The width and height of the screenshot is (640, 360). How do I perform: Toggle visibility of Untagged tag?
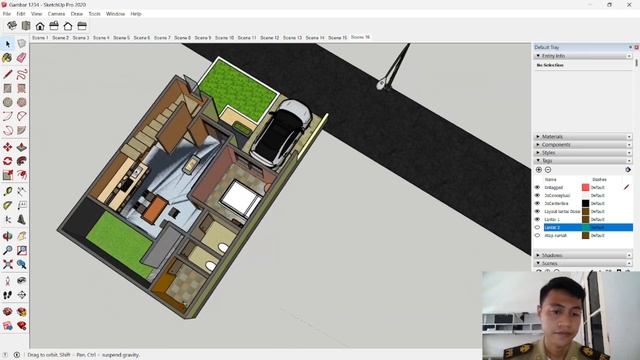pyautogui.click(x=537, y=187)
